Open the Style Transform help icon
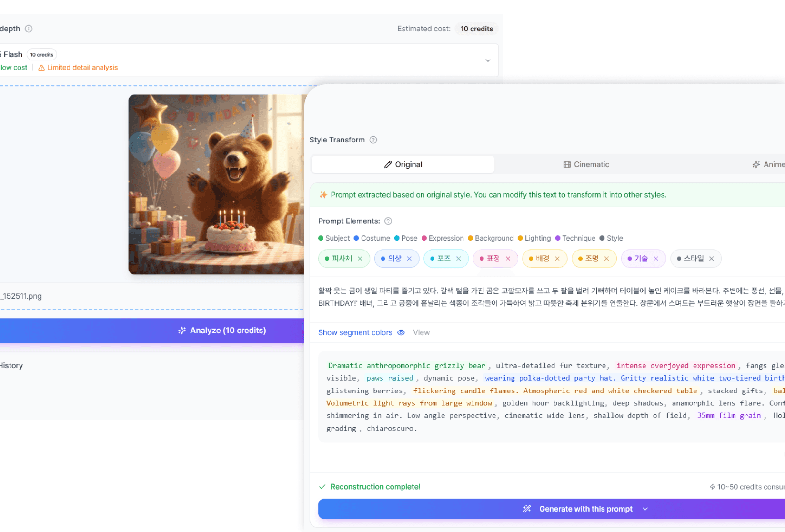785x532 pixels. 373,140
